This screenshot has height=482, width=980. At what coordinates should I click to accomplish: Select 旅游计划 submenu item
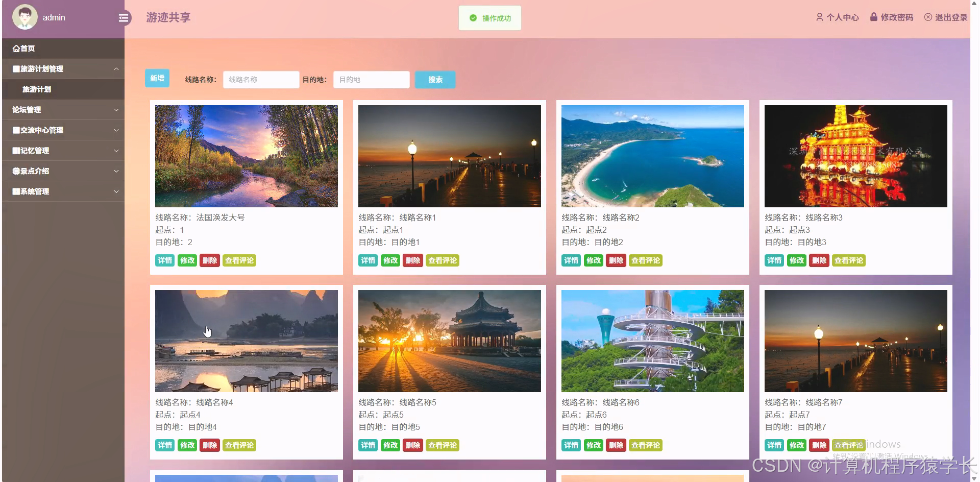click(63, 89)
